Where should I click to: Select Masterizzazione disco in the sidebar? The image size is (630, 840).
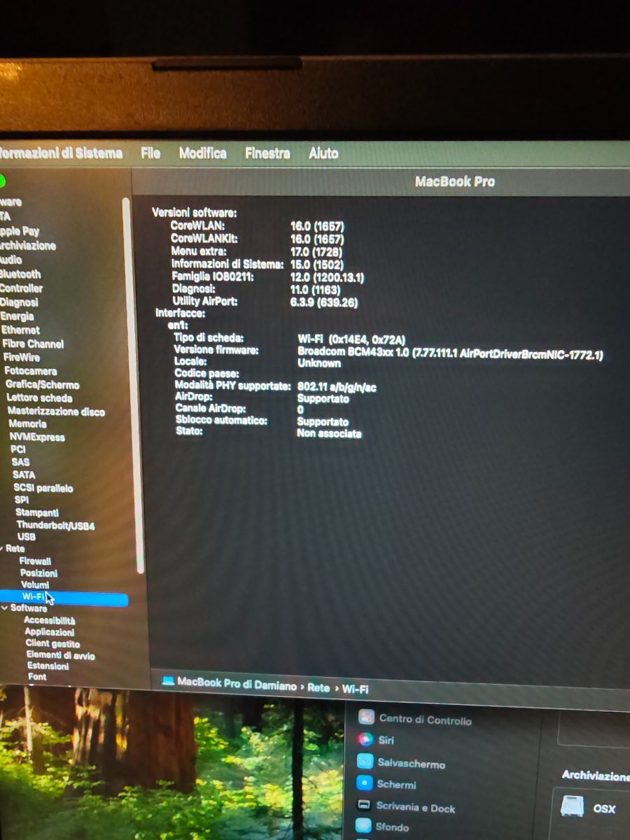click(57, 412)
